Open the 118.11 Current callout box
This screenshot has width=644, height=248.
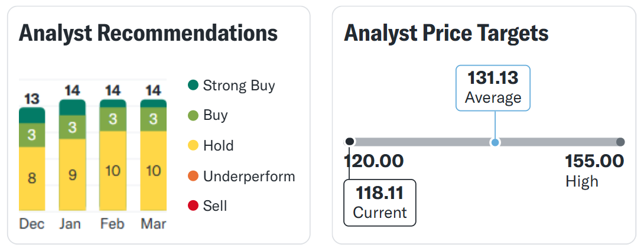click(380, 203)
